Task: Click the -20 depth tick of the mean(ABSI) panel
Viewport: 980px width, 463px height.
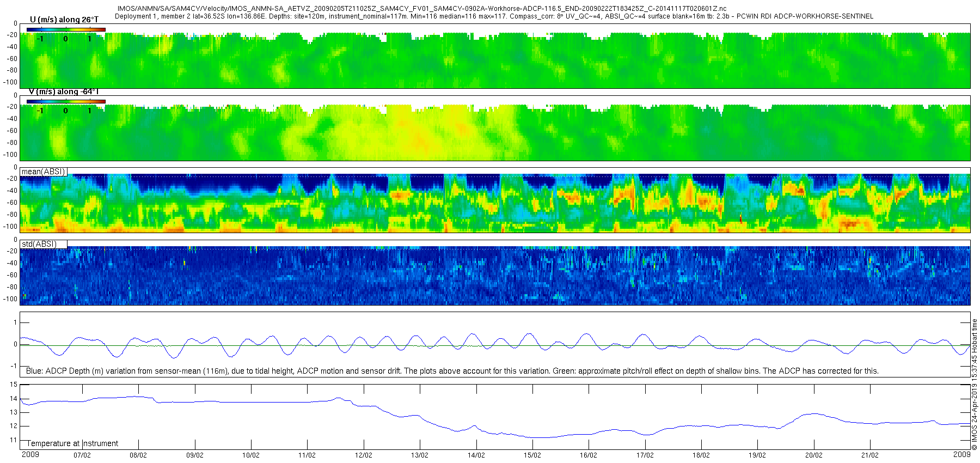Action: tap(11, 179)
